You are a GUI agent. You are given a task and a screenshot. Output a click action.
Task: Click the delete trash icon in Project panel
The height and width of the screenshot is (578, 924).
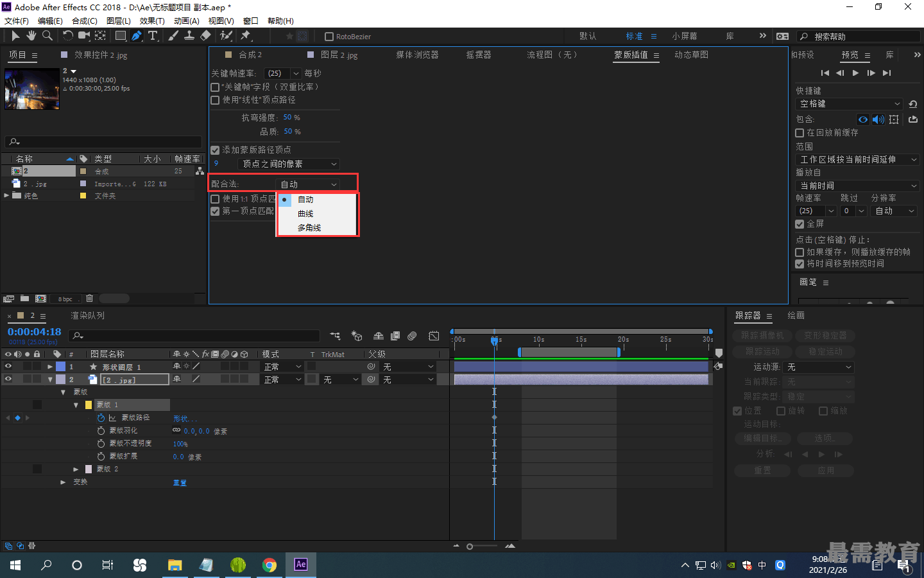pos(89,299)
